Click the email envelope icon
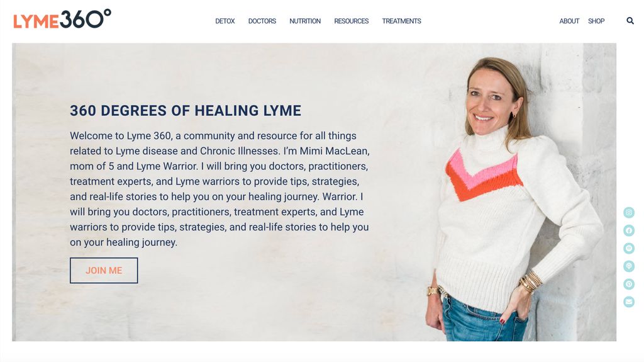This screenshot has height=362, width=644. tap(629, 302)
